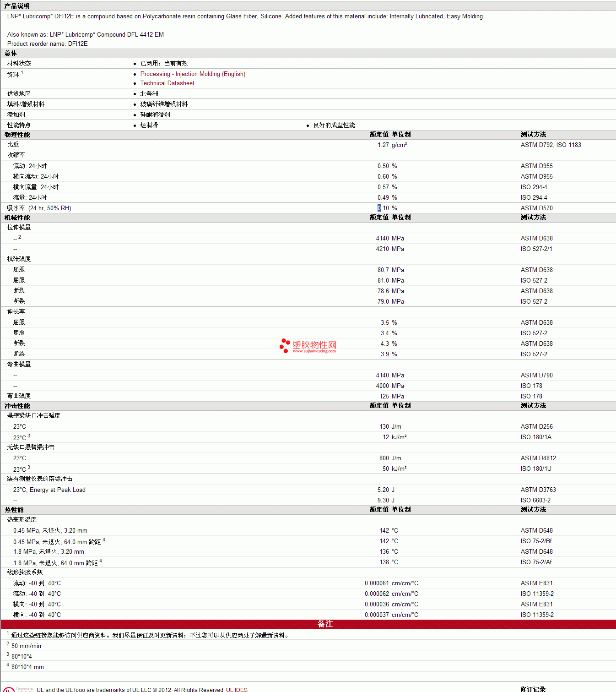Click the 悬壁梁缺口冲击强度 label

pos(34,415)
